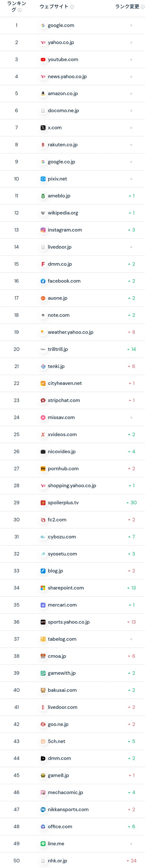
Task: Click the LINE logo icon beside line.me
Action: (43, 843)
